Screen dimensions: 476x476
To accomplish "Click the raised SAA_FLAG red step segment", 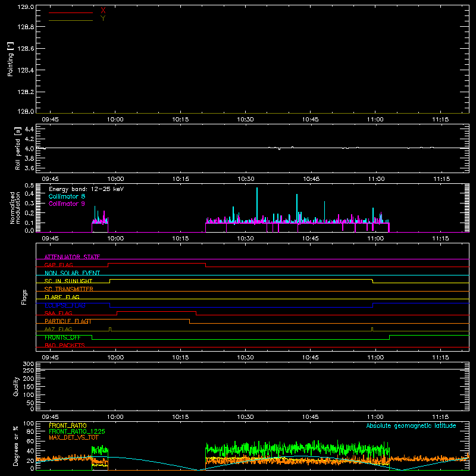I will click(156, 311).
